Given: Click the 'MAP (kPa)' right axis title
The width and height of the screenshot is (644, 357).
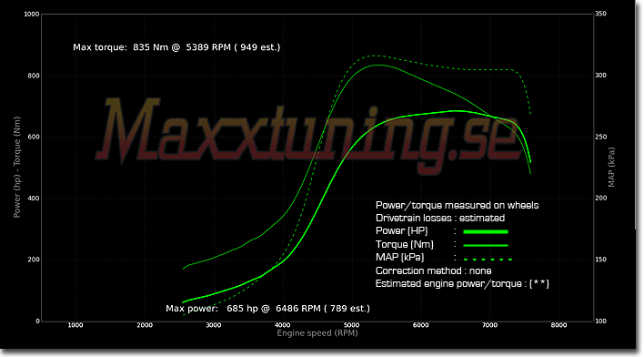Looking at the screenshot, I should click(x=611, y=167).
